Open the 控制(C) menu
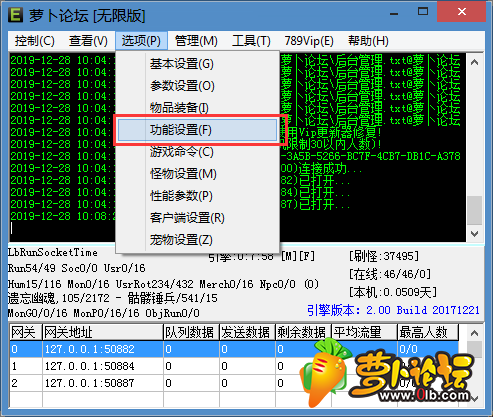Screen dimensions: 493x417 (x=35, y=41)
